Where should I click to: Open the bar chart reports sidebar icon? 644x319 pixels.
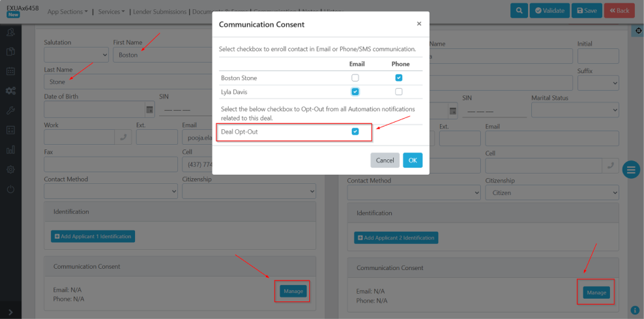[x=10, y=149]
